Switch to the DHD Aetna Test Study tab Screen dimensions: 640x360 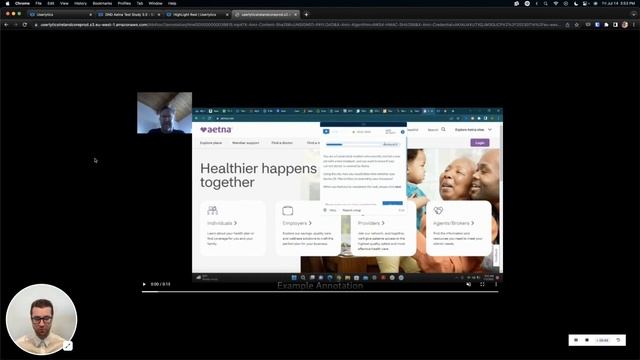[129, 14]
